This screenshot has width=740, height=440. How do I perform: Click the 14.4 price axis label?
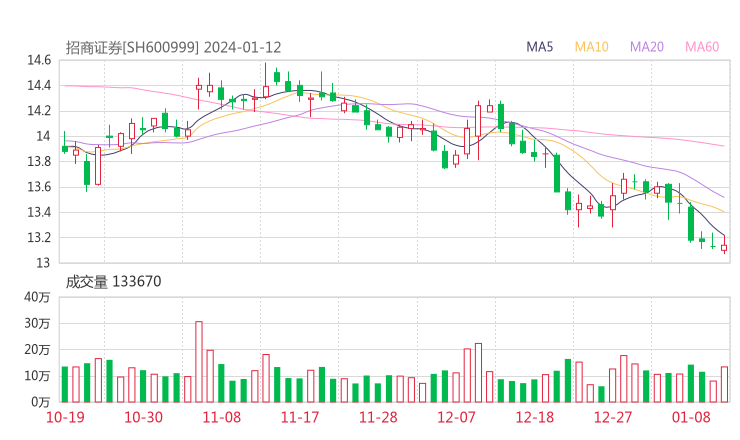[39, 85]
